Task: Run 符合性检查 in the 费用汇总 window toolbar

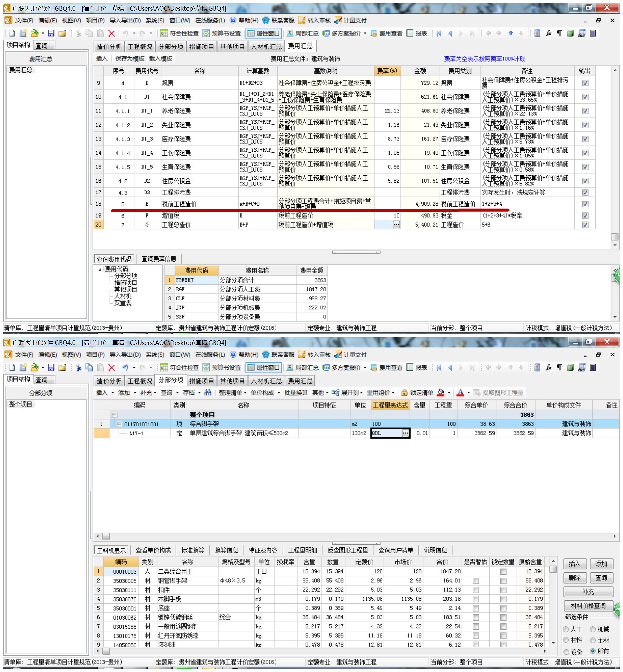Action: 179,33
